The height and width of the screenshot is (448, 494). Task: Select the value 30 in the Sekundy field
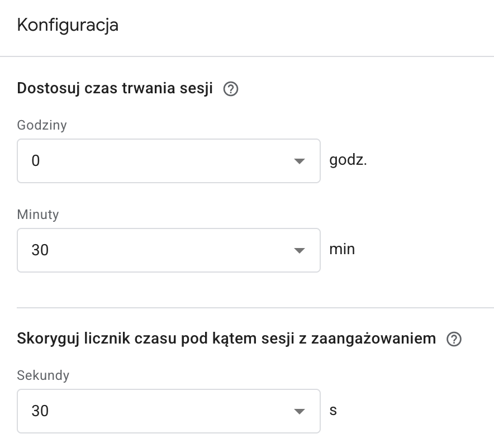coord(40,411)
